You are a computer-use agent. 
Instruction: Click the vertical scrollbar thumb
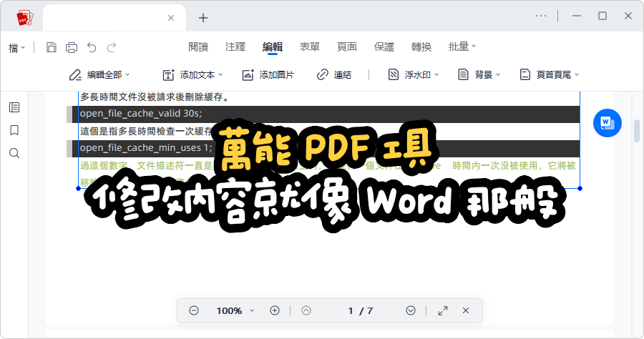coord(637,130)
